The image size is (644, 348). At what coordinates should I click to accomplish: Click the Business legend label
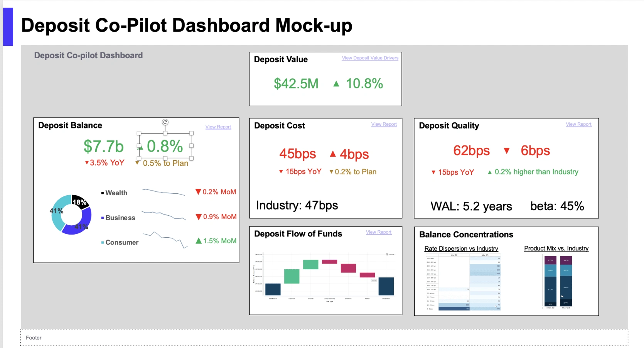(120, 218)
